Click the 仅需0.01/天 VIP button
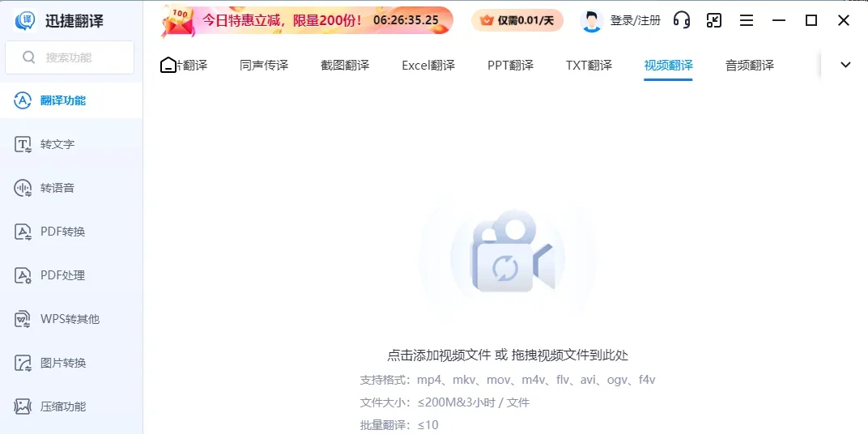This screenshot has width=868, height=434. coord(517,20)
